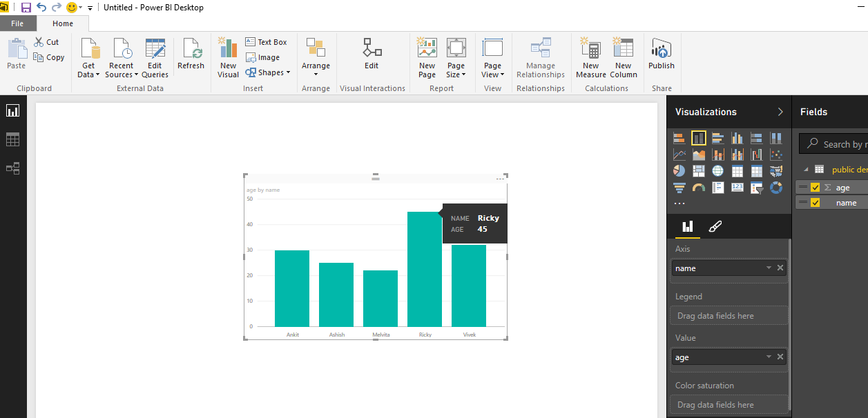Select the Home ribbon tab
This screenshot has width=868, height=418.
[x=63, y=23]
